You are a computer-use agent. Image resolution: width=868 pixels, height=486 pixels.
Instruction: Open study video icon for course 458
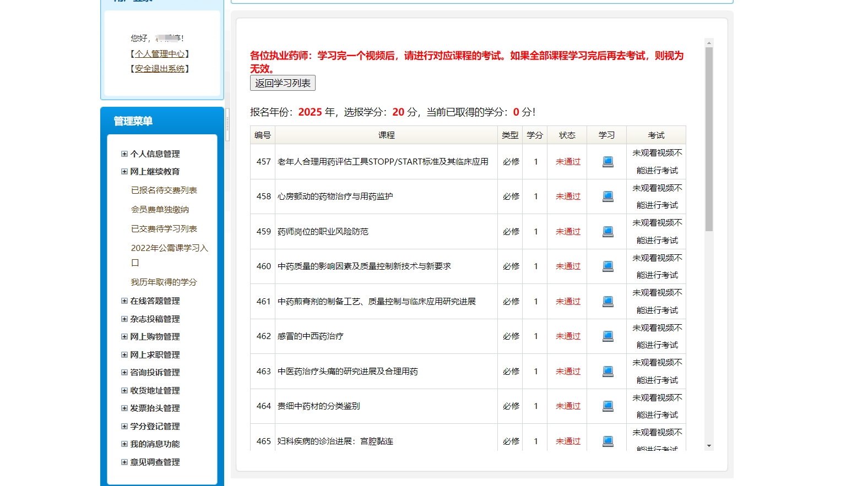(x=607, y=196)
